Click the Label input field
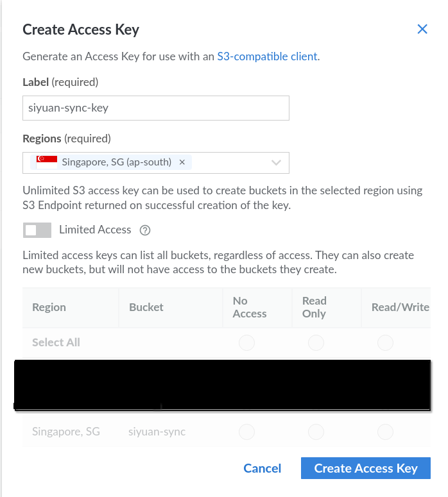The width and height of the screenshot is (448, 497). (156, 108)
